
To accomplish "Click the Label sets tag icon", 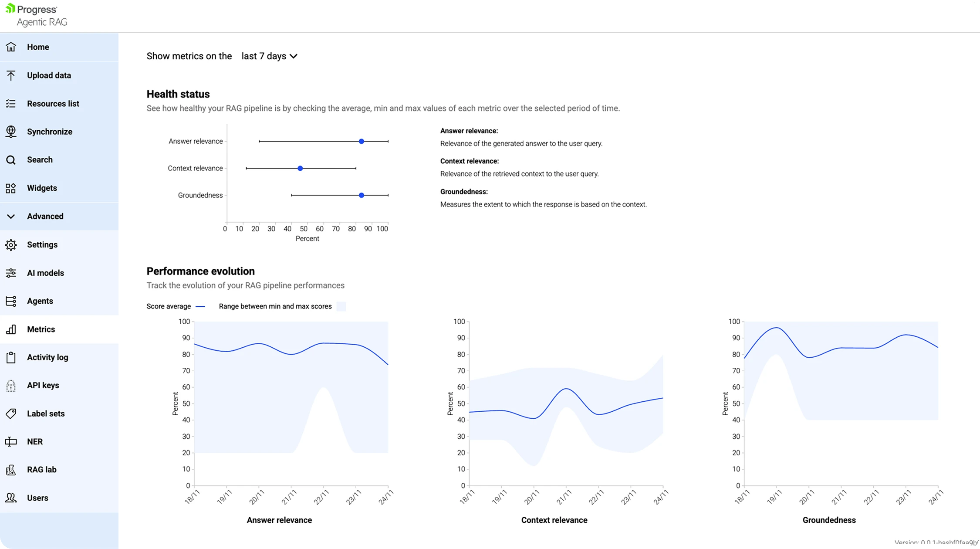I will coord(11,413).
